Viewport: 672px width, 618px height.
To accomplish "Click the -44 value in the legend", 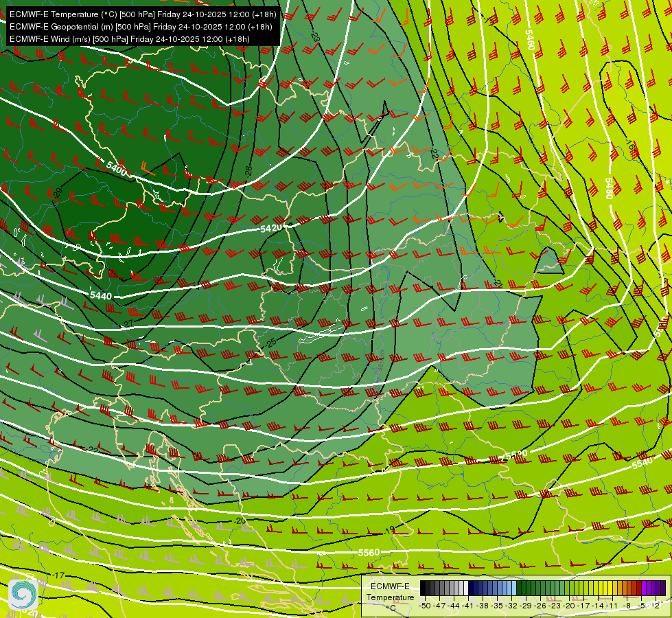I will [x=454, y=606].
